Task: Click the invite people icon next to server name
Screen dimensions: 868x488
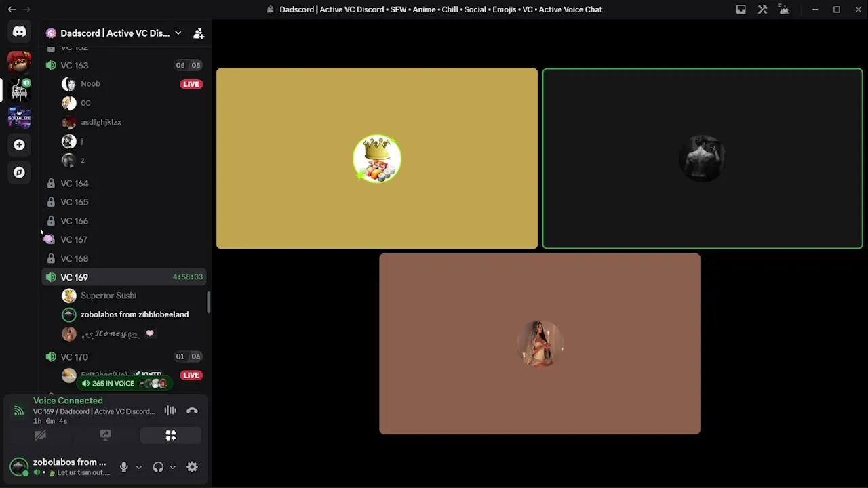Action: coord(199,33)
